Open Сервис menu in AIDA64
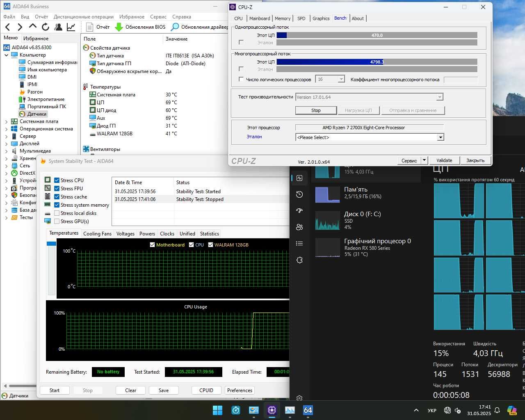 coord(158,17)
